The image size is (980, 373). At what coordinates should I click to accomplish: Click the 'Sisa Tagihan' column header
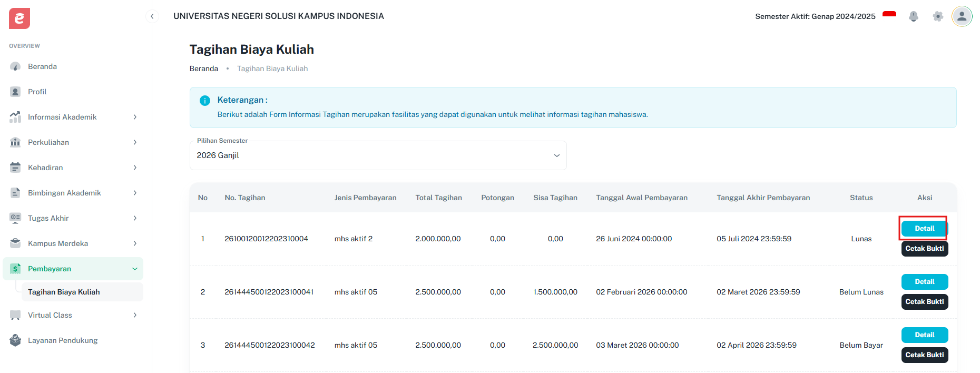click(555, 198)
